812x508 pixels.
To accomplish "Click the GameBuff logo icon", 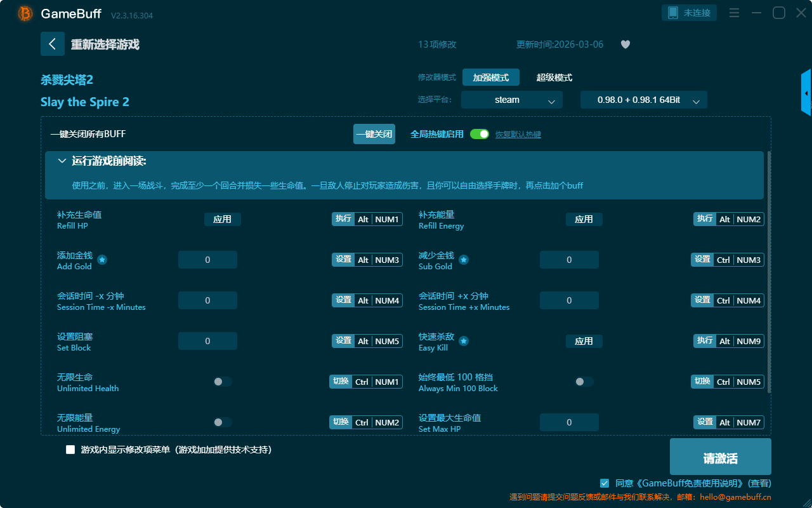I will click(x=25, y=13).
